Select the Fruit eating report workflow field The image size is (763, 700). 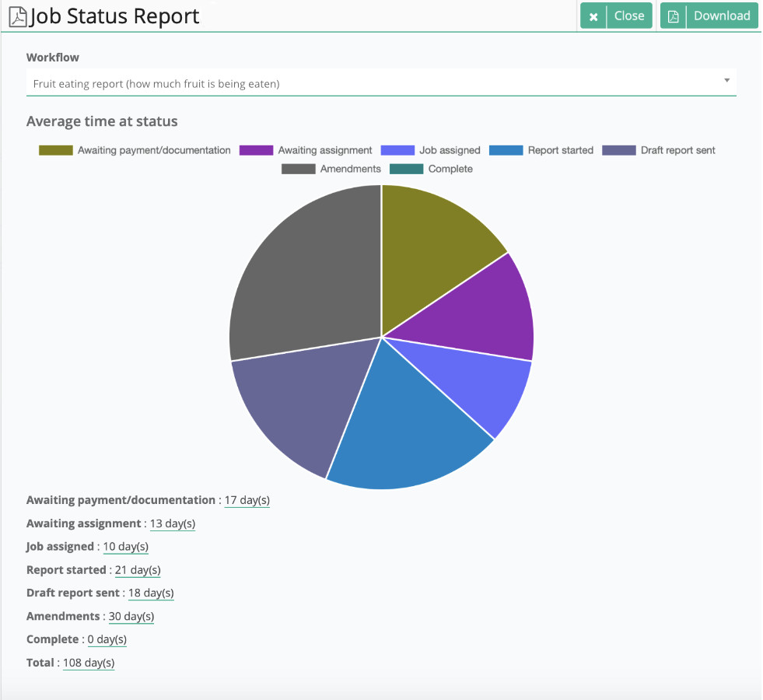pos(373,83)
